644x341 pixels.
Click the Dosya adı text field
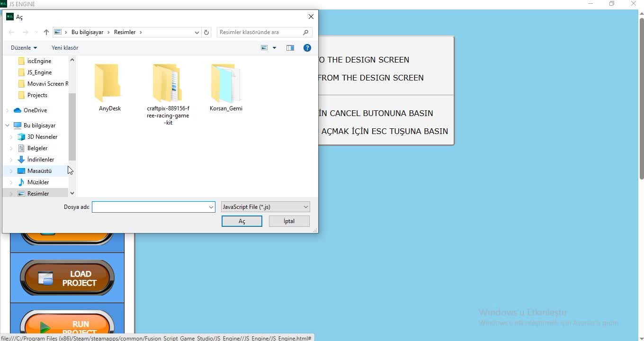150,207
